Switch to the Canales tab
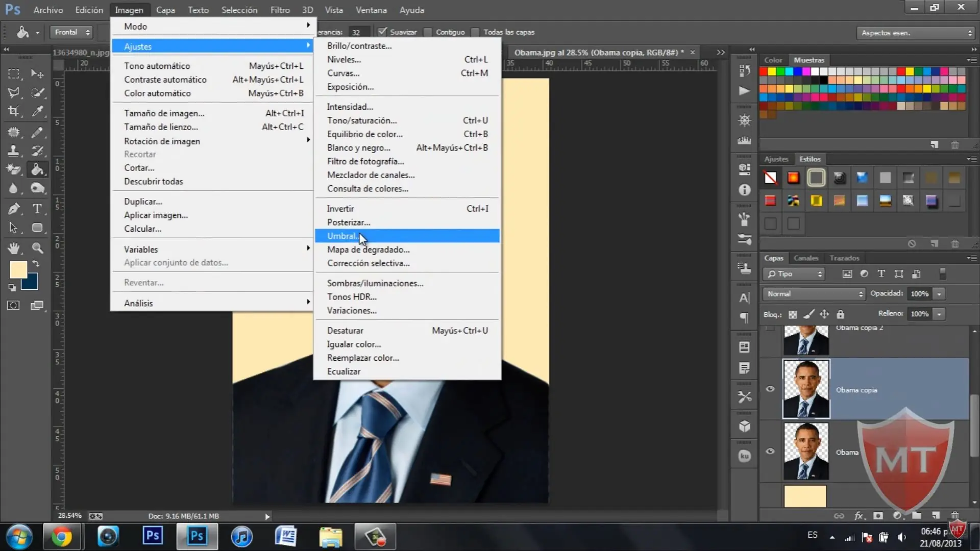The height and width of the screenshot is (551, 980). coord(806,258)
